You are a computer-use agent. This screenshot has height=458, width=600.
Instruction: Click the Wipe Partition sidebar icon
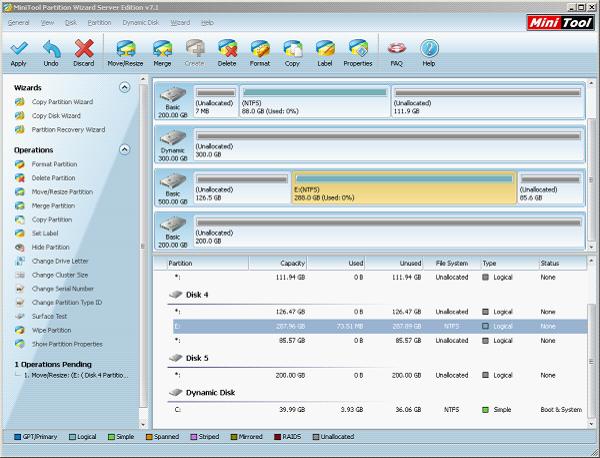20,330
